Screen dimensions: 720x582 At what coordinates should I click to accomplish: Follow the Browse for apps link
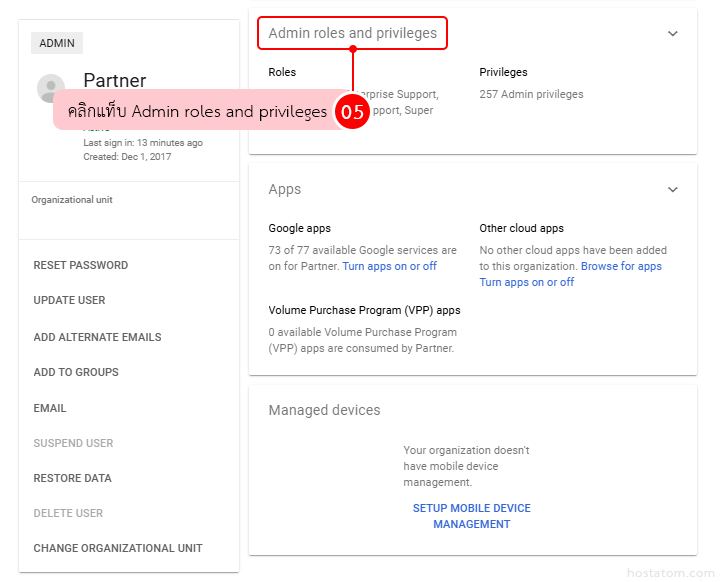click(x=621, y=266)
